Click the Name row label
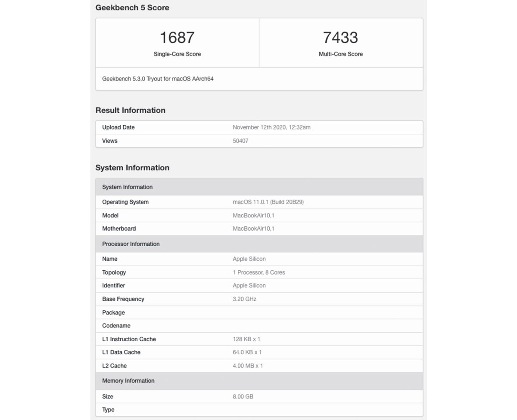Viewport: 517px width, 420px height. pyautogui.click(x=110, y=259)
